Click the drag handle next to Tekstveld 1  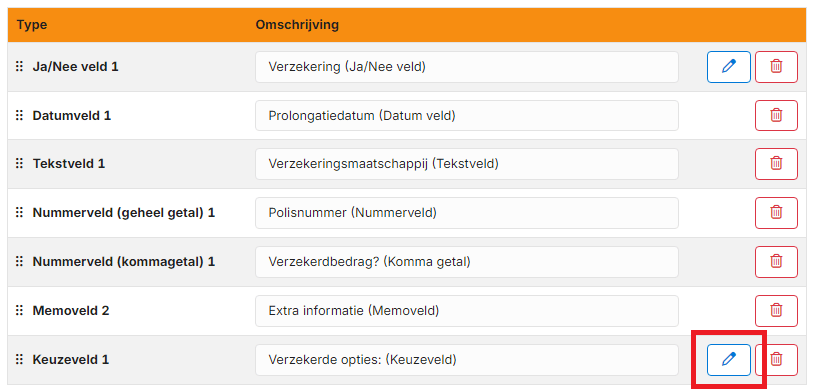[19, 164]
